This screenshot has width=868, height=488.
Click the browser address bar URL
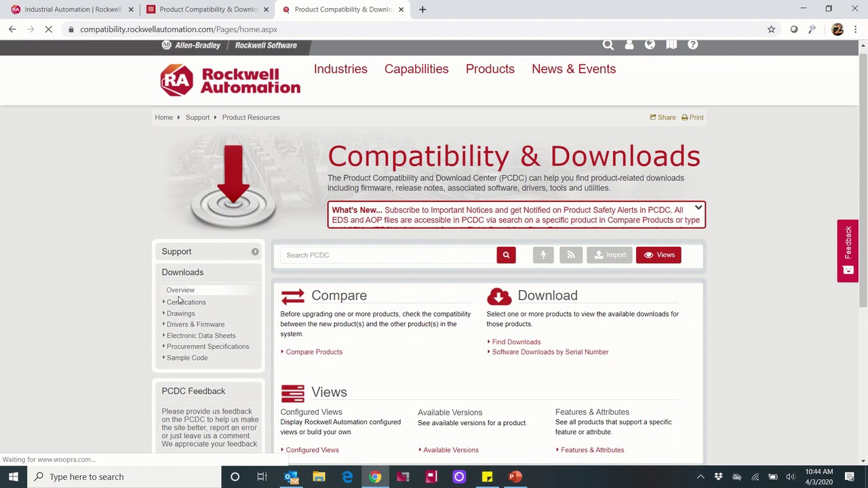pos(178,29)
